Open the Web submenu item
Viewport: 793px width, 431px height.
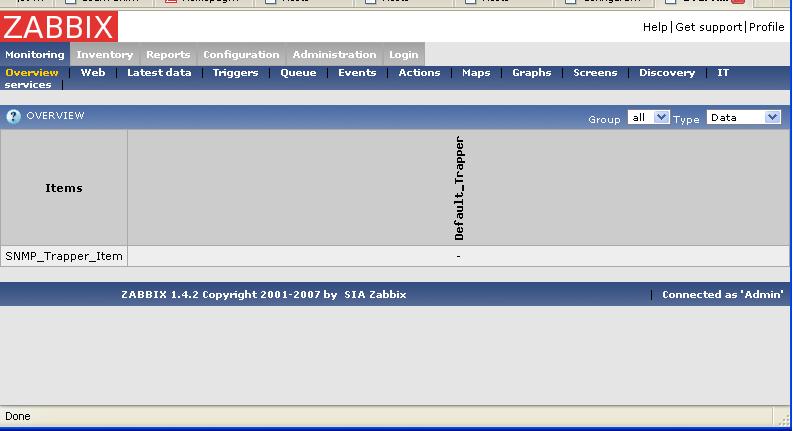click(93, 72)
